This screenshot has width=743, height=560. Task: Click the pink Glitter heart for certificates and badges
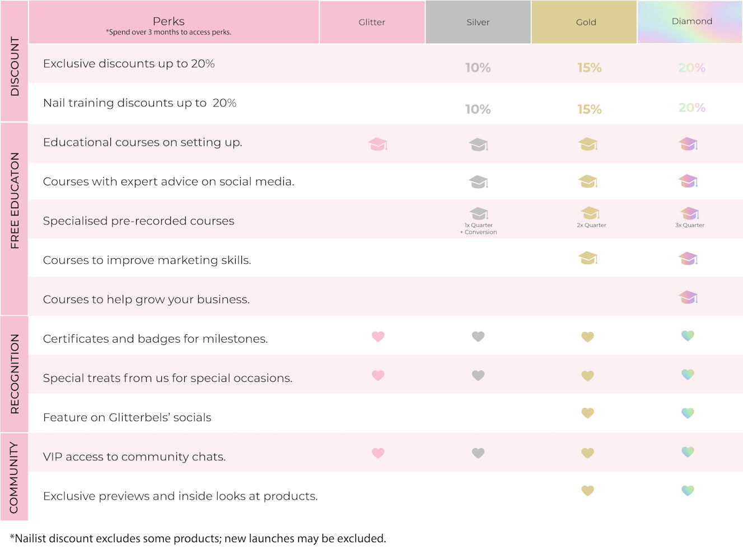coord(378,337)
